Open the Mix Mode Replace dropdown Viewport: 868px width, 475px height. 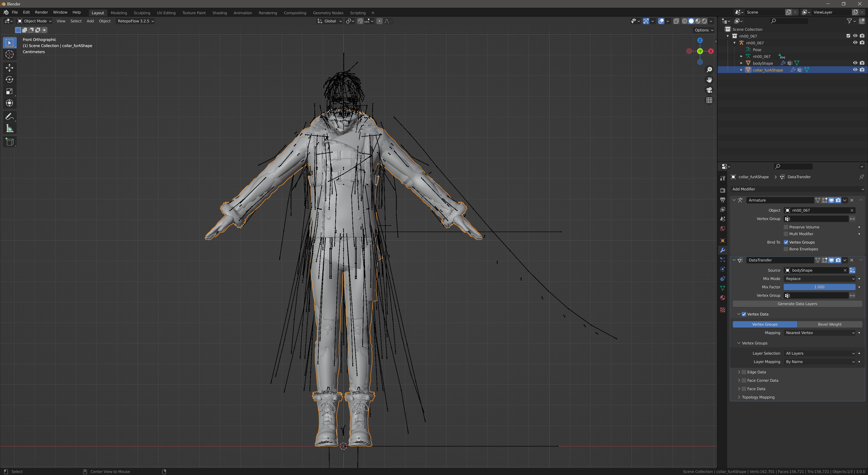819,278
